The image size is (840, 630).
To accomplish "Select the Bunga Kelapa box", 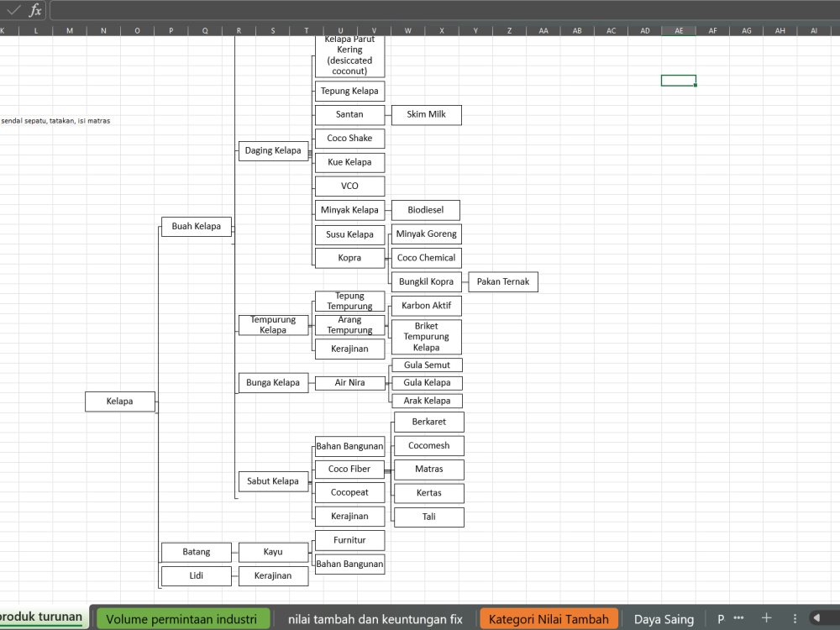I will [273, 382].
